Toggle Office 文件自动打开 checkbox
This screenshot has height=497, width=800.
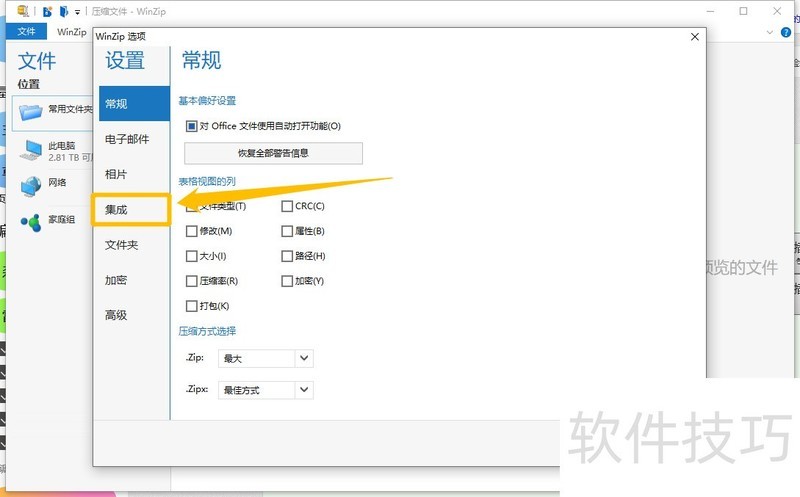pyautogui.click(x=191, y=126)
